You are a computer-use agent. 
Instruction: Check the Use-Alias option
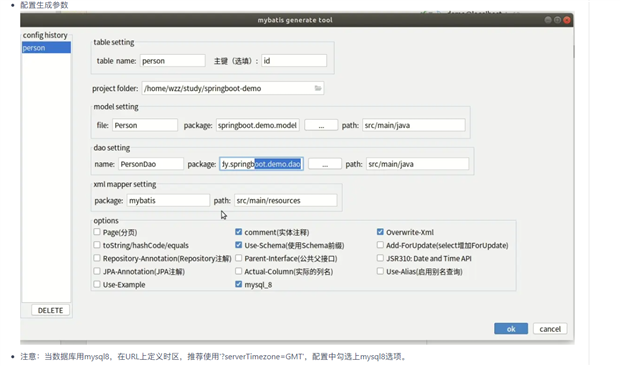[x=380, y=271]
